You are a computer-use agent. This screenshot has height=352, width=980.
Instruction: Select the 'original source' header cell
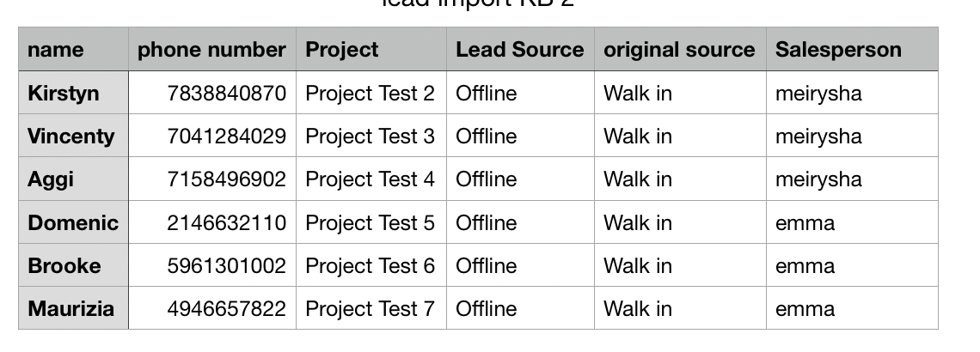tap(679, 50)
